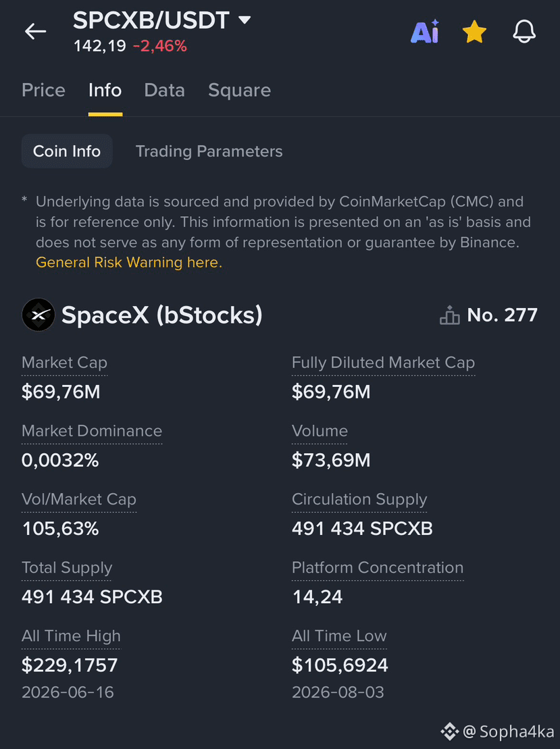Tap No. 277 rank text

click(502, 315)
